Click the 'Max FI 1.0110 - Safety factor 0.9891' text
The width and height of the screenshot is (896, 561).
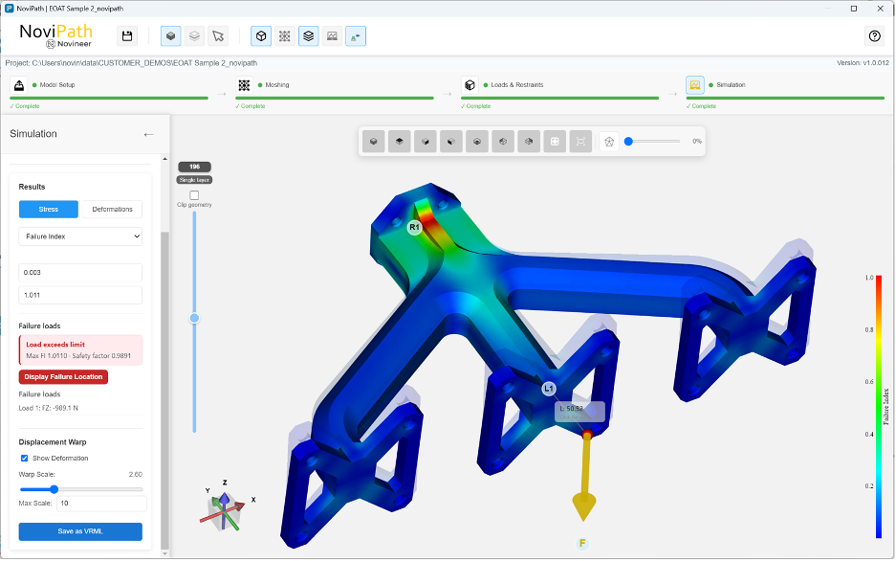(78, 355)
